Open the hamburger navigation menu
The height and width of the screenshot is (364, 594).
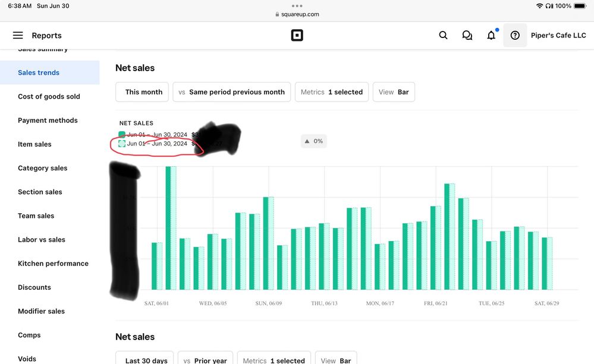(x=18, y=36)
